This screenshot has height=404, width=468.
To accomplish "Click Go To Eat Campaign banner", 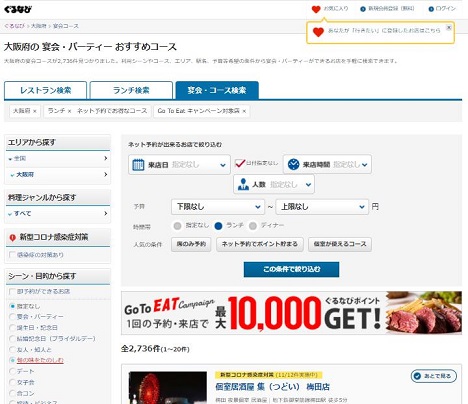I will click(x=291, y=313).
